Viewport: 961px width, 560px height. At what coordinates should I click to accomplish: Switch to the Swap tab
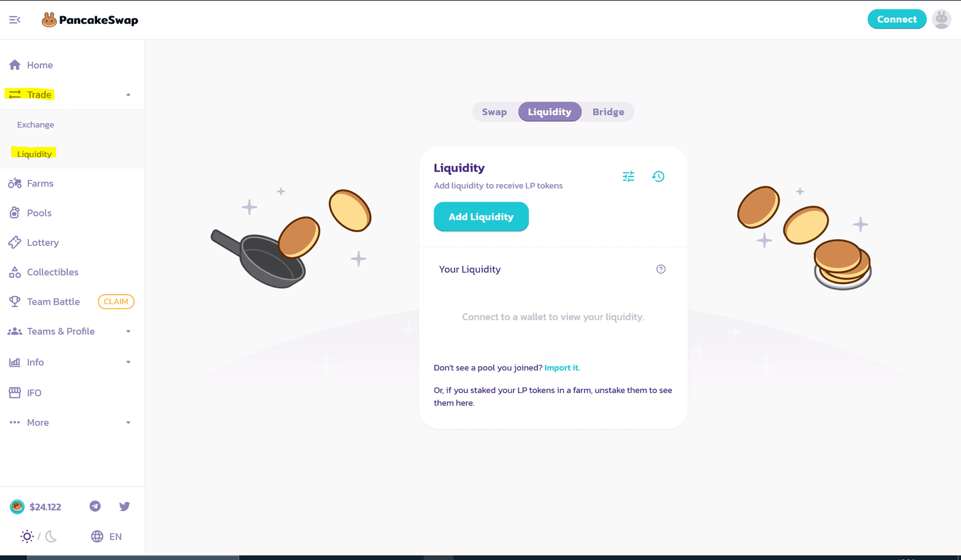point(494,112)
